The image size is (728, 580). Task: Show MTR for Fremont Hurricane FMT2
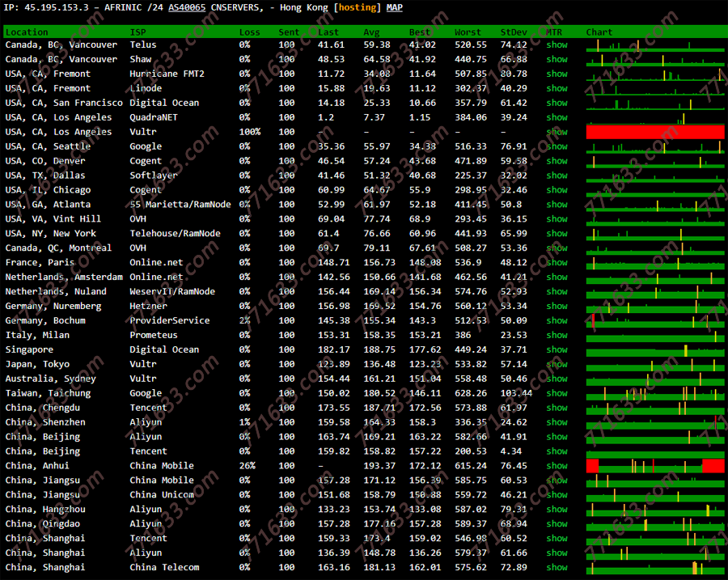pos(557,74)
